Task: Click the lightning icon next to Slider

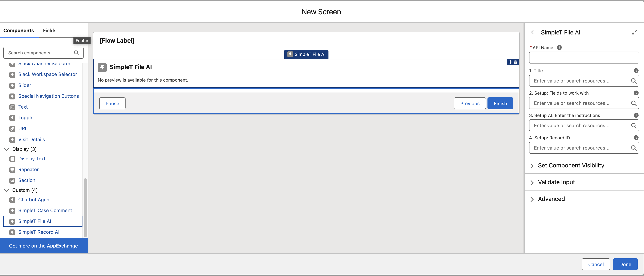Action: (12, 85)
